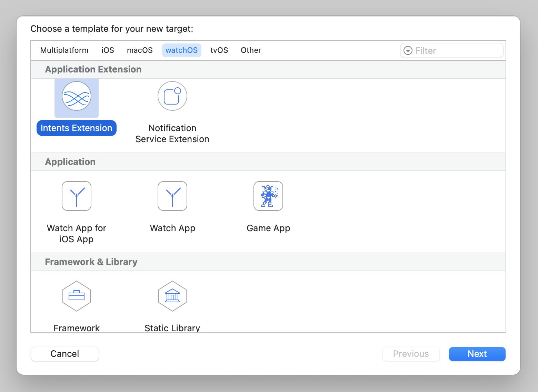This screenshot has width=538, height=392.
Task: Open the macOS platform tab
Action: [x=140, y=50]
